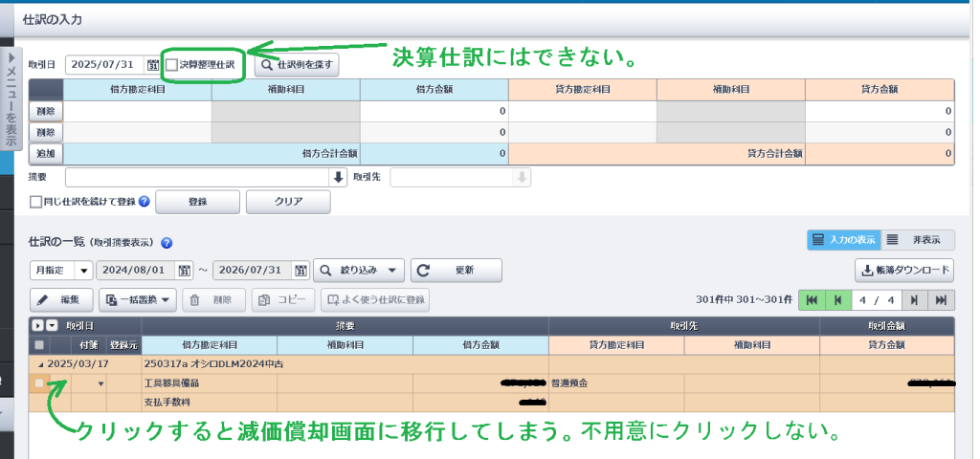Go to the previous page of journal list
The height and width of the screenshot is (459, 980).
pyautogui.click(x=837, y=300)
